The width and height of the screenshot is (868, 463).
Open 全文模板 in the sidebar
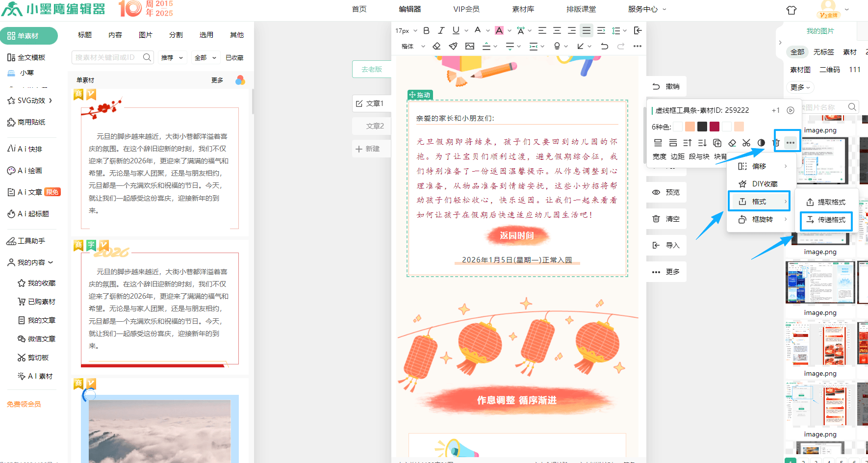pyautogui.click(x=26, y=57)
